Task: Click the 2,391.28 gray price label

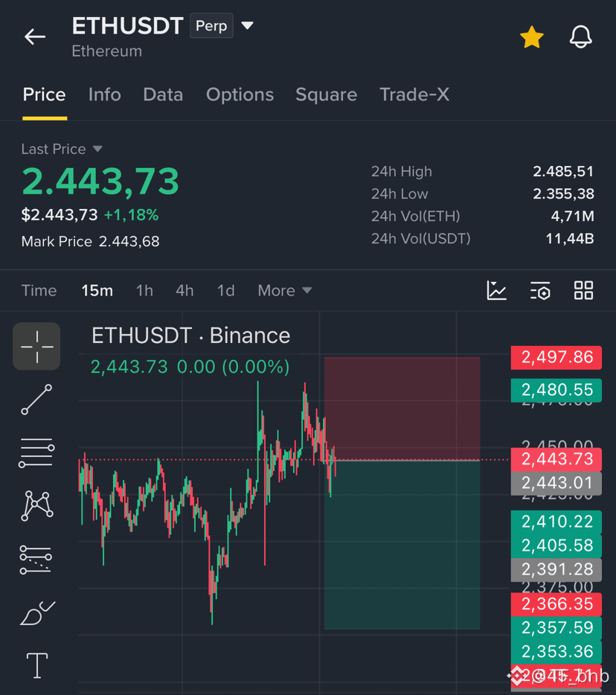Action: coord(556,569)
